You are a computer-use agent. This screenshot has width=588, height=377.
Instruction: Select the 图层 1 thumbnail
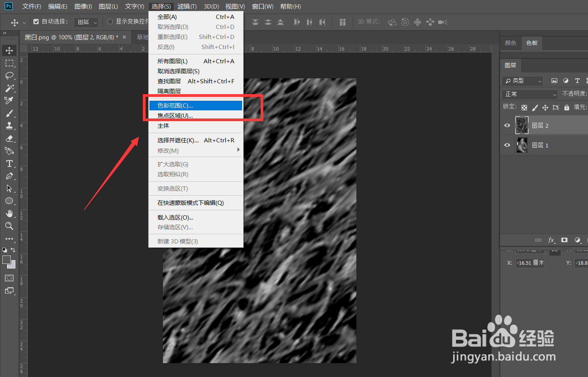[x=522, y=145]
